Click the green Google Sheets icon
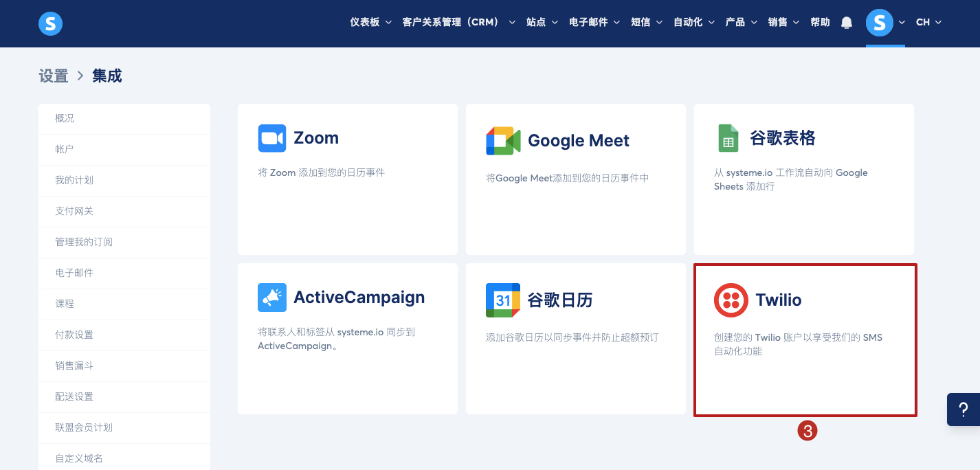980x470 pixels. coord(728,138)
